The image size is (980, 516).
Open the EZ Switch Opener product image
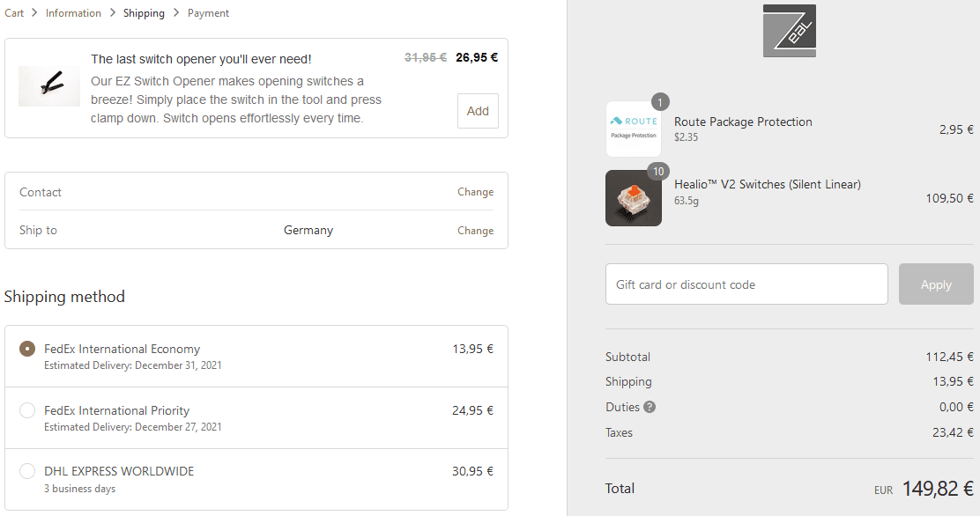click(x=49, y=86)
